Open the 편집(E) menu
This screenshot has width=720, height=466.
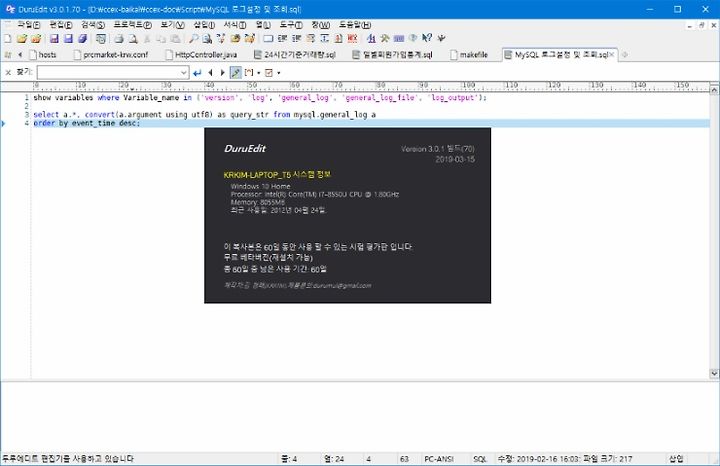click(x=61, y=25)
